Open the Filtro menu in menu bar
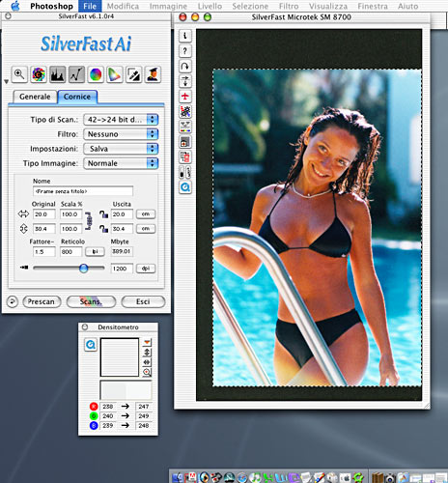This screenshot has height=483, width=448. [289, 6]
